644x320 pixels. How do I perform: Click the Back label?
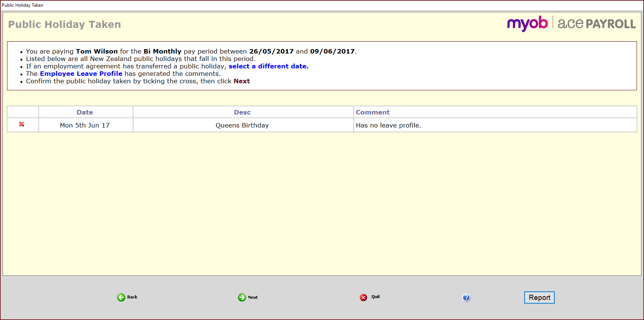[132, 297]
